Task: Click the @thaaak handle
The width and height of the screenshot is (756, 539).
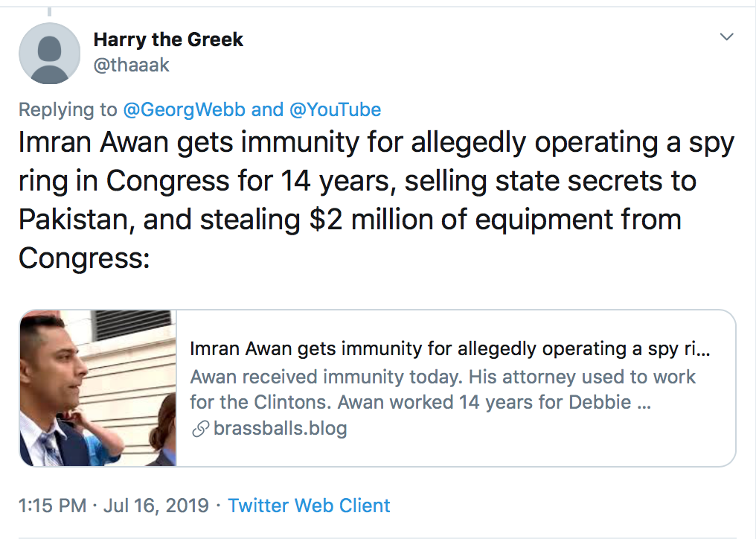Action: coord(131,66)
